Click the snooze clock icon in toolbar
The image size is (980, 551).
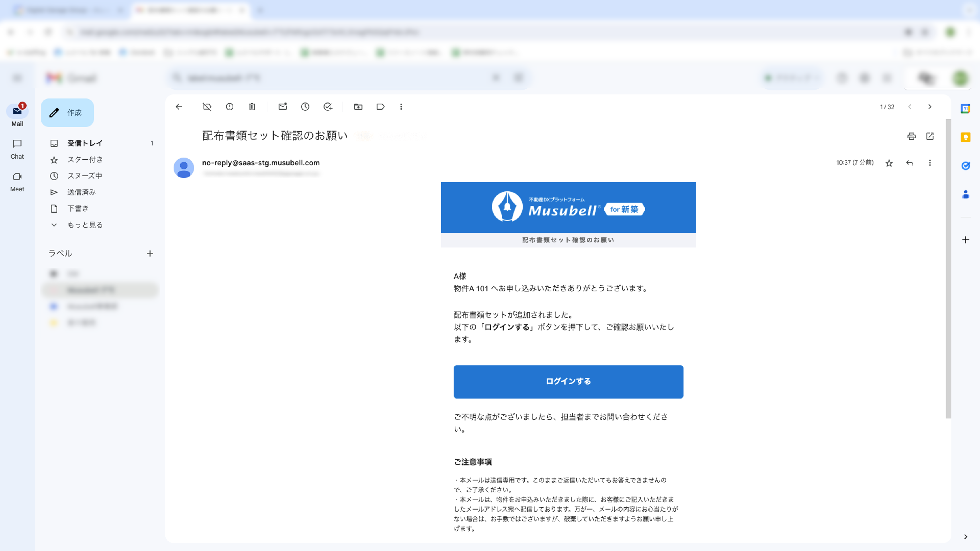click(305, 107)
